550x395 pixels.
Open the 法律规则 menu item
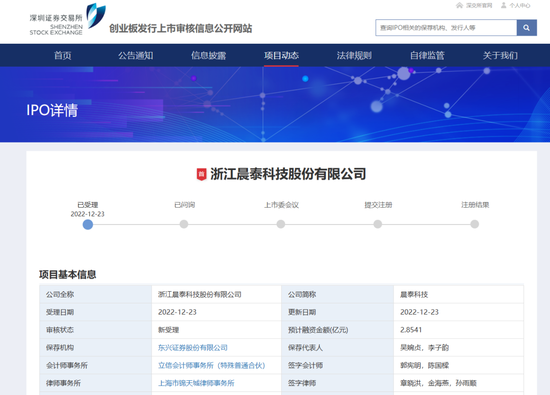(354, 55)
